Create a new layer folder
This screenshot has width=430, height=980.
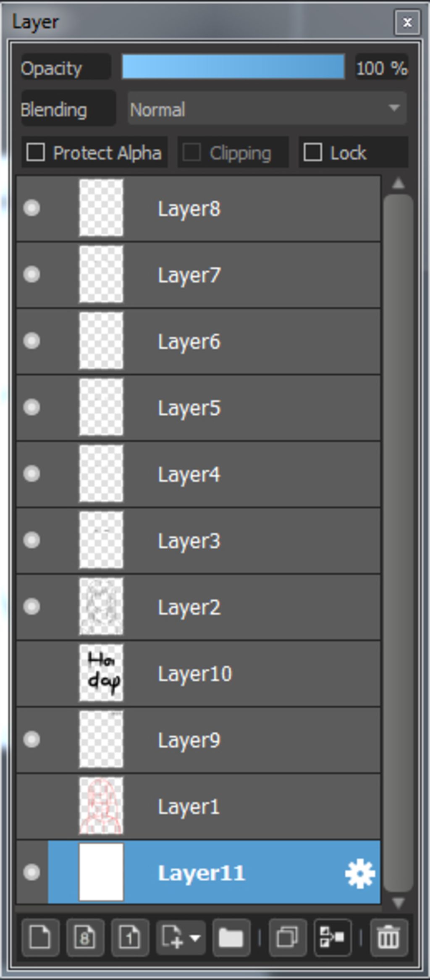[x=231, y=937]
